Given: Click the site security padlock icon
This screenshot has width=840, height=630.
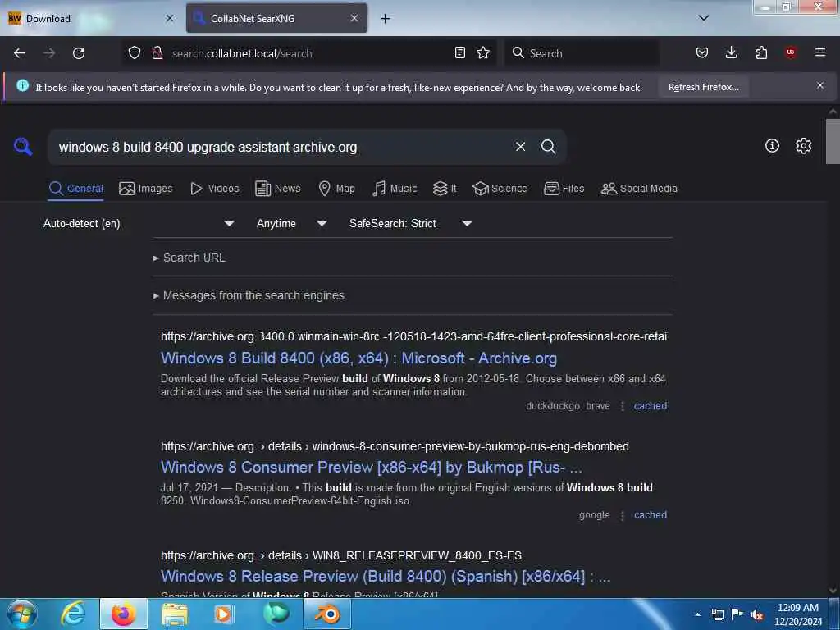Looking at the screenshot, I should tap(157, 53).
